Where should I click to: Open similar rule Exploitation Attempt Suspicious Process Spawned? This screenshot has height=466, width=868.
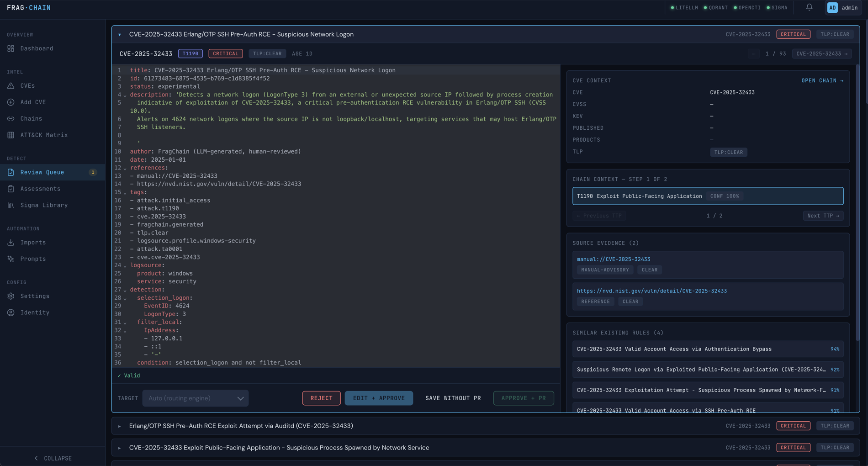coord(708,390)
